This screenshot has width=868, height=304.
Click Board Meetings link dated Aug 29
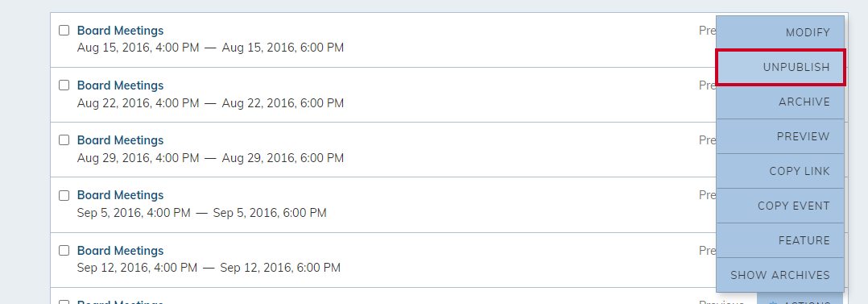coord(120,140)
